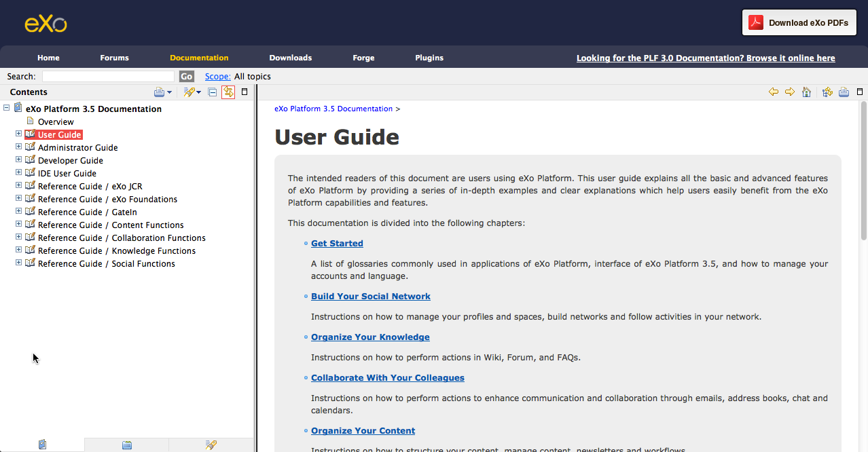Open the Get Started chapter link
This screenshot has height=452, width=868.
coord(337,243)
